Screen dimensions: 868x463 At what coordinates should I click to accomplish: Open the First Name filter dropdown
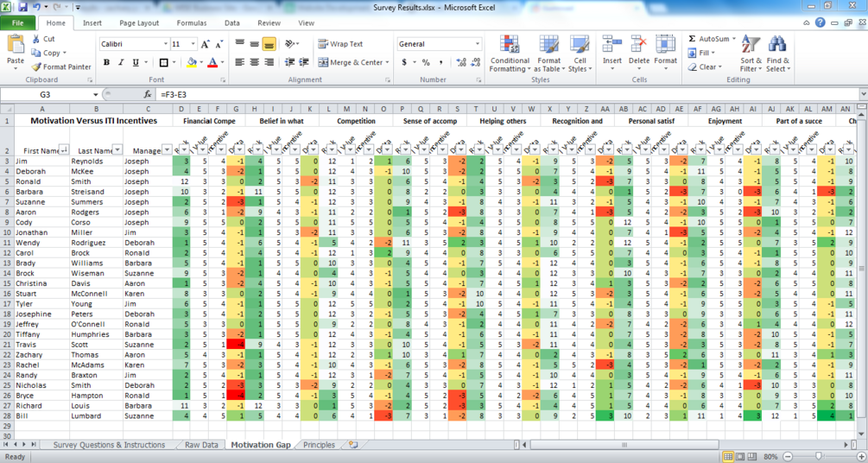(x=64, y=150)
